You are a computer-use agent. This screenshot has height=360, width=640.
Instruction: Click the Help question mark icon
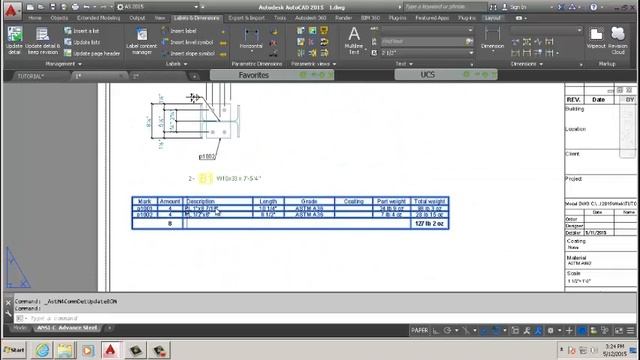coord(593,7)
